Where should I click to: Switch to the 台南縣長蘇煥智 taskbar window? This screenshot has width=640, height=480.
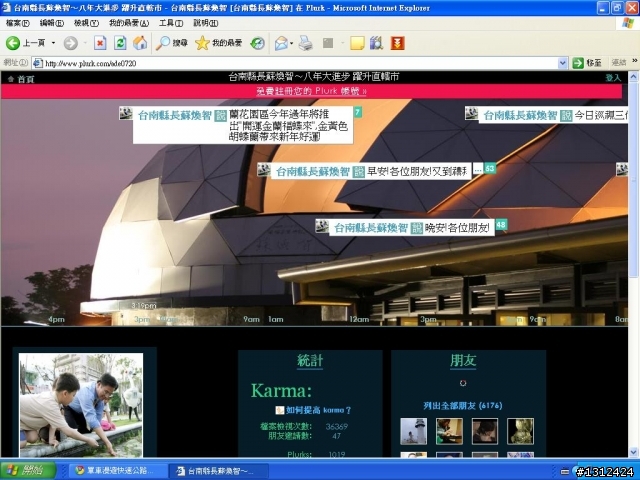(x=219, y=471)
